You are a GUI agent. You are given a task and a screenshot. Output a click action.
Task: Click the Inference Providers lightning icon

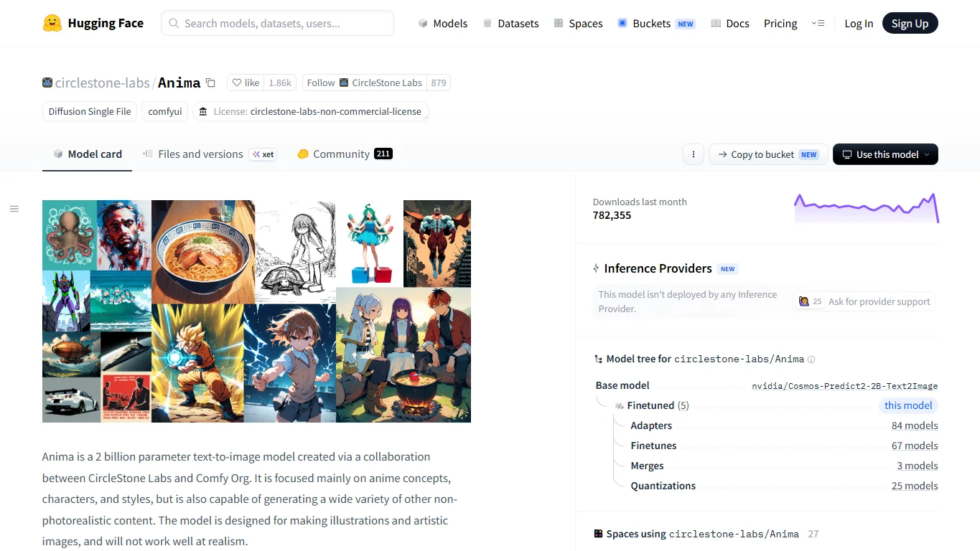click(x=596, y=268)
